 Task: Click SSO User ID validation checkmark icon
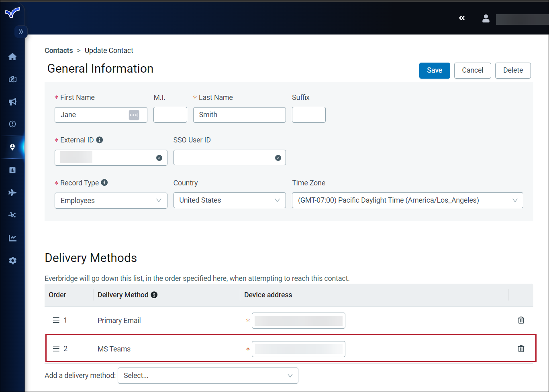[x=278, y=158]
